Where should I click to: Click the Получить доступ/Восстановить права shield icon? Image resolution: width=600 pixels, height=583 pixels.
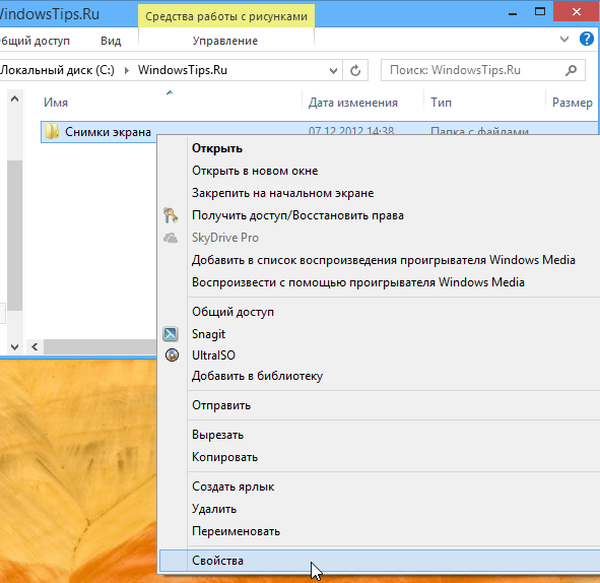tap(171, 215)
